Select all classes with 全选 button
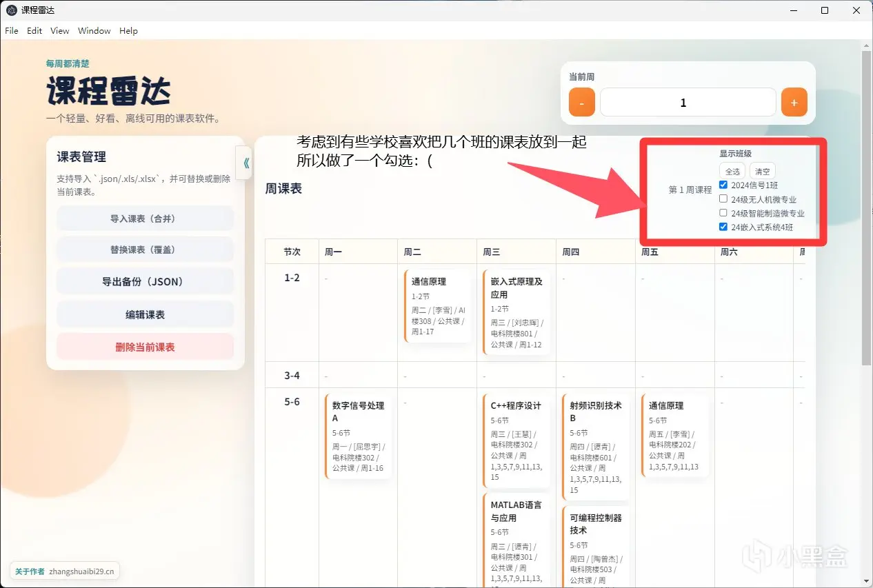This screenshot has height=588, width=873. [732, 171]
